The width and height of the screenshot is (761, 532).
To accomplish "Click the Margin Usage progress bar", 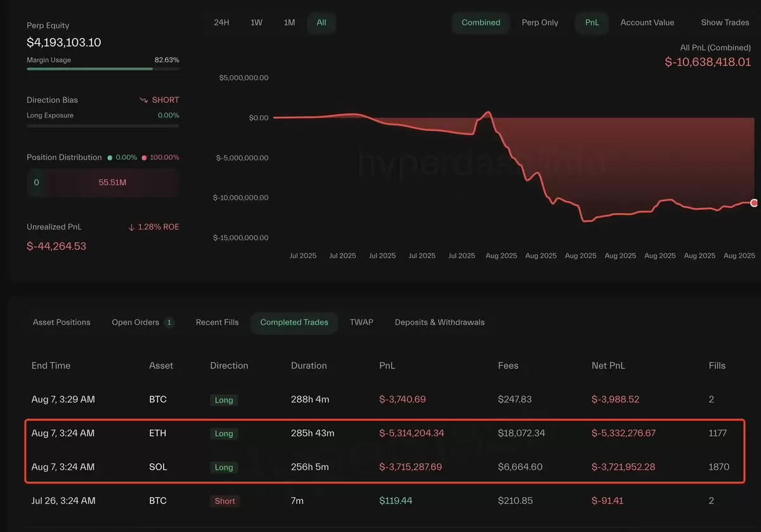I will click(103, 68).
